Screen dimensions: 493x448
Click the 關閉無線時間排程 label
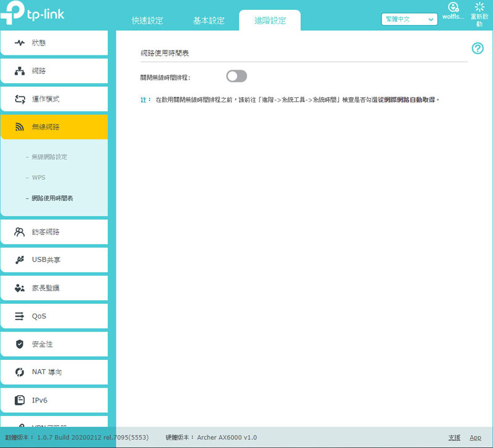(x=165, y=78)
